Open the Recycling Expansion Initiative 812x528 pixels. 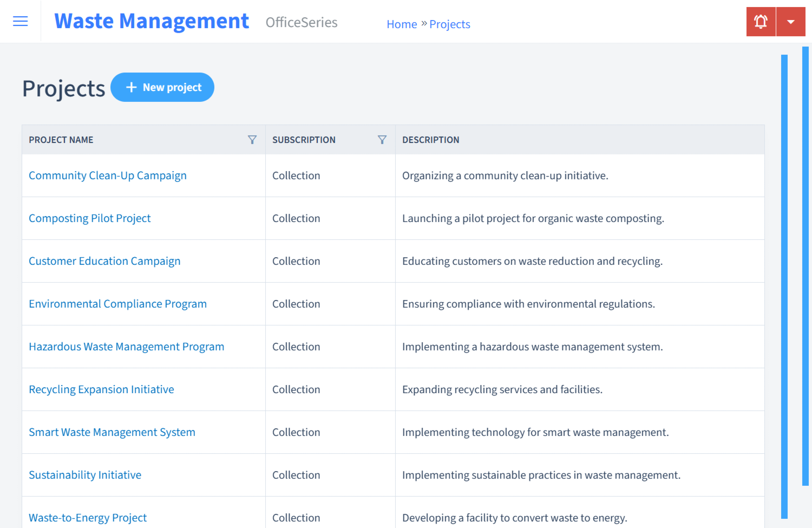point(101,389)
